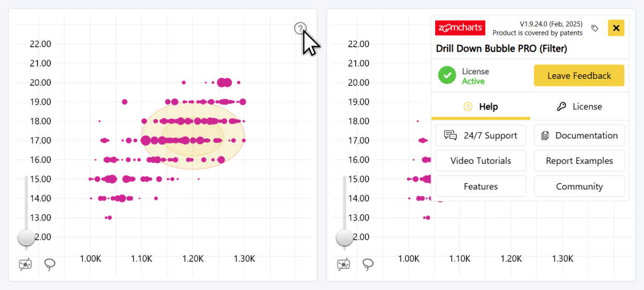Open Video Tutorials

click(481, 161)
